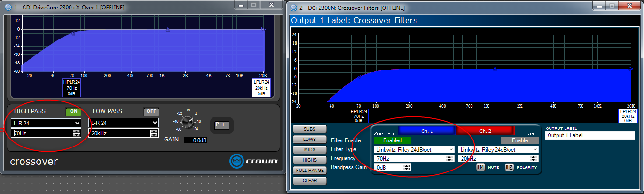Increase High Pass 70Hz using up arrow
Screen dimensions: 644x194
tap(76, 131)
